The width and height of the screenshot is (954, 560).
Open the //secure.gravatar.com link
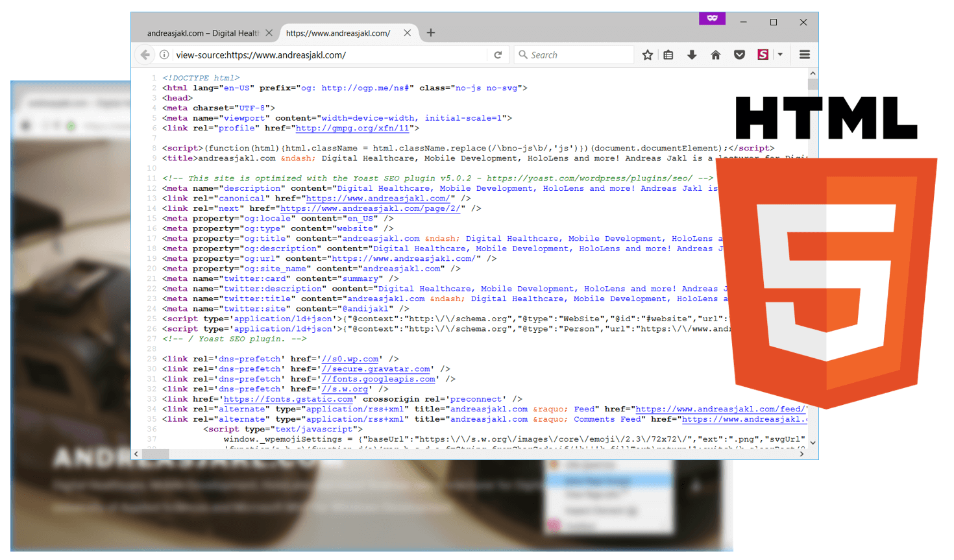pos(376,369)
